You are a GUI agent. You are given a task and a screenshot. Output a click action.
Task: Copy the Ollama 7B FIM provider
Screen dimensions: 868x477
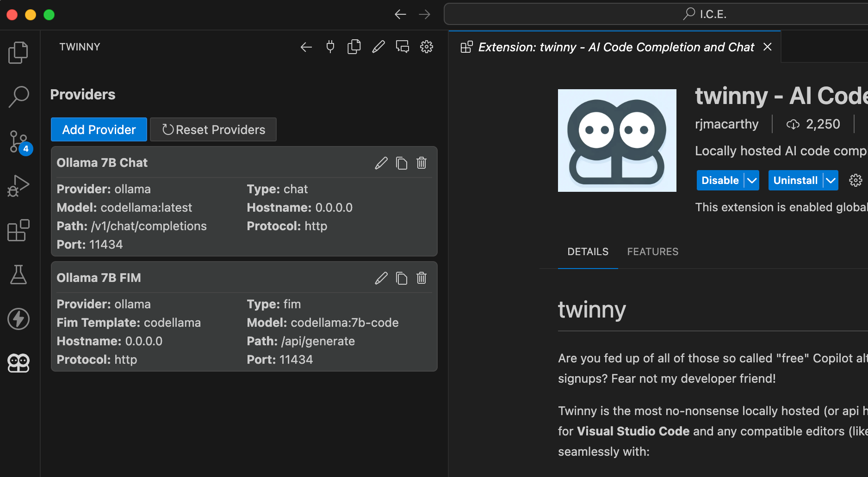point(402,278)
